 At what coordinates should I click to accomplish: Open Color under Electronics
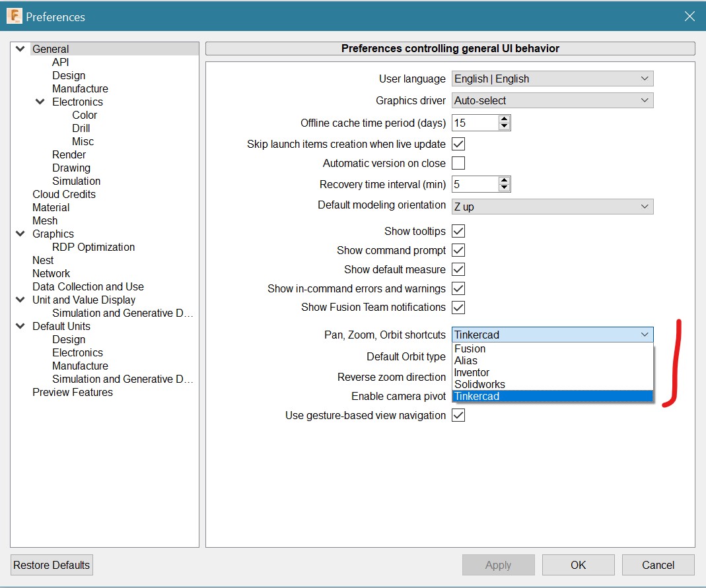(85, 115)
